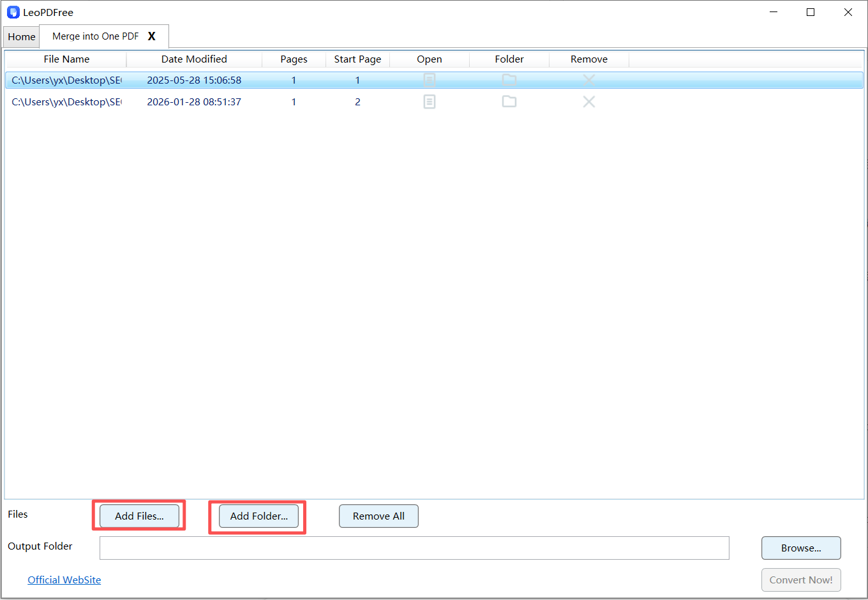Open containing folder of the 2025-05-28 file
Screen dimensions: 868x600
509,80
